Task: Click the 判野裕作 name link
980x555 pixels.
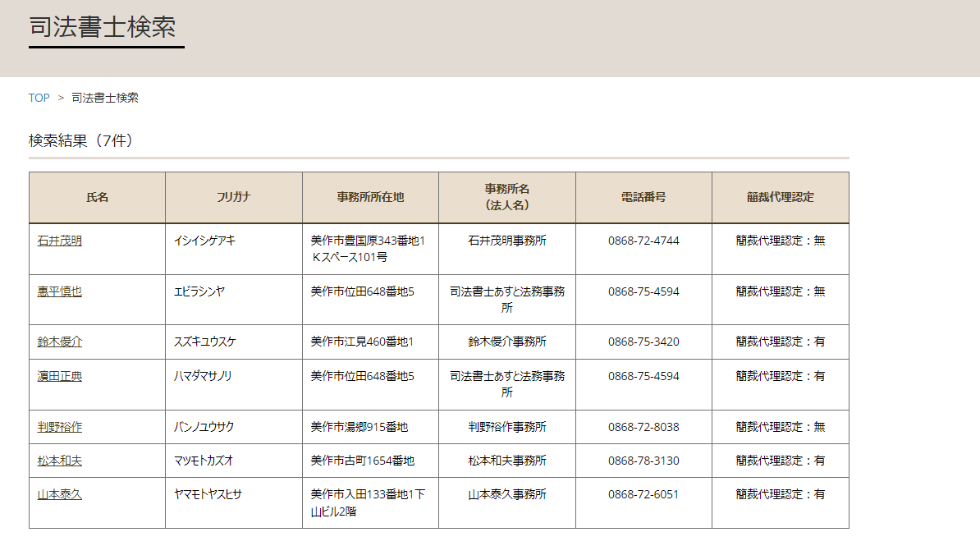Action: (x=59, y=427)
